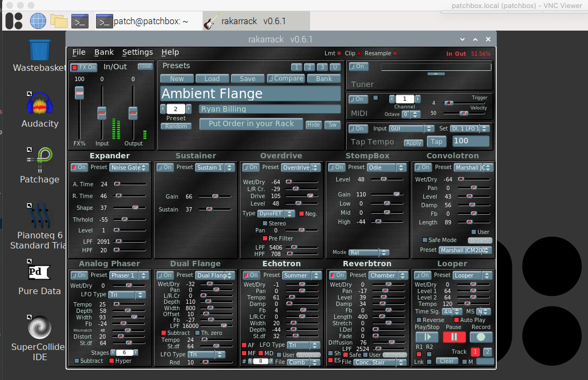Click the Tap tempo button
The image size is (588, 380).
(x=437, y=142)
